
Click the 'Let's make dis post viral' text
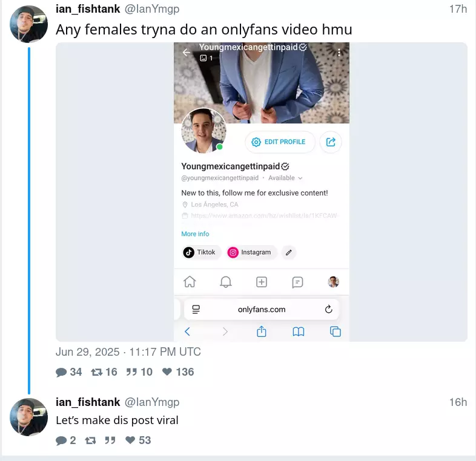pos(117,420)
